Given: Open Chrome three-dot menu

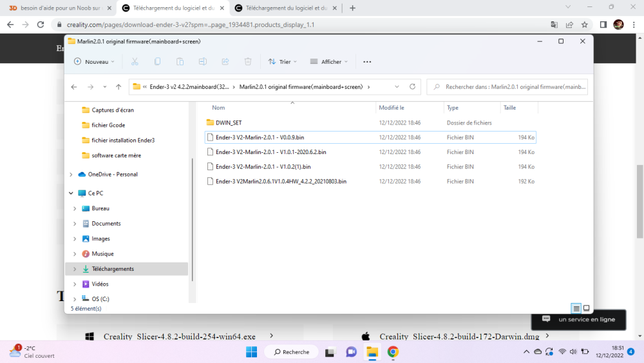Looking at the screenshot, I should click(634, 25).
